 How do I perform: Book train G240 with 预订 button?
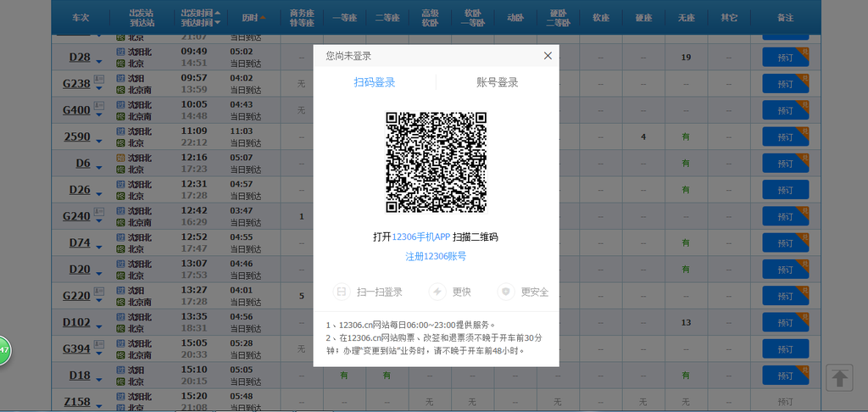[786, 216]
